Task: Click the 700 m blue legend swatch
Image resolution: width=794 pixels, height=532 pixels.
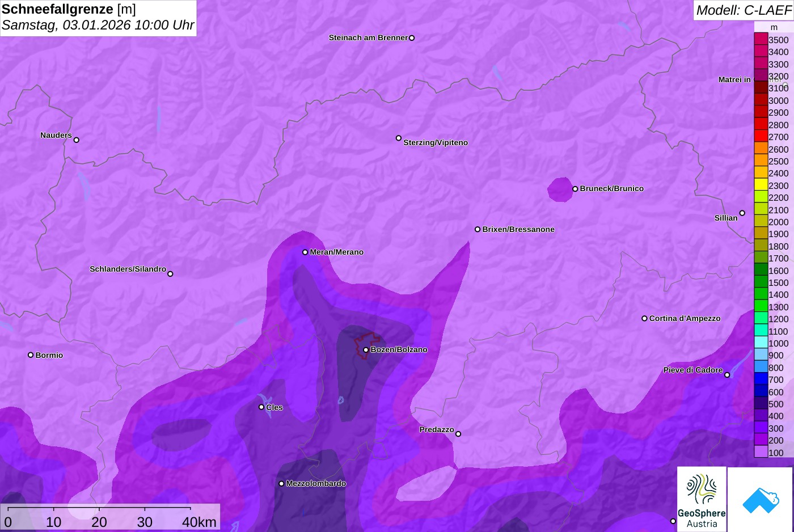Action: [x=761, y=379]
